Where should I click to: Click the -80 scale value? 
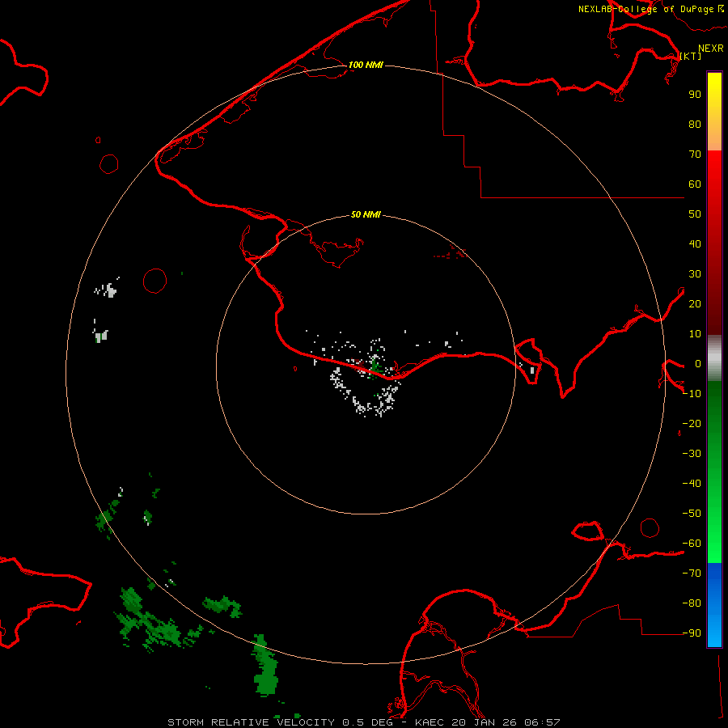692,603
